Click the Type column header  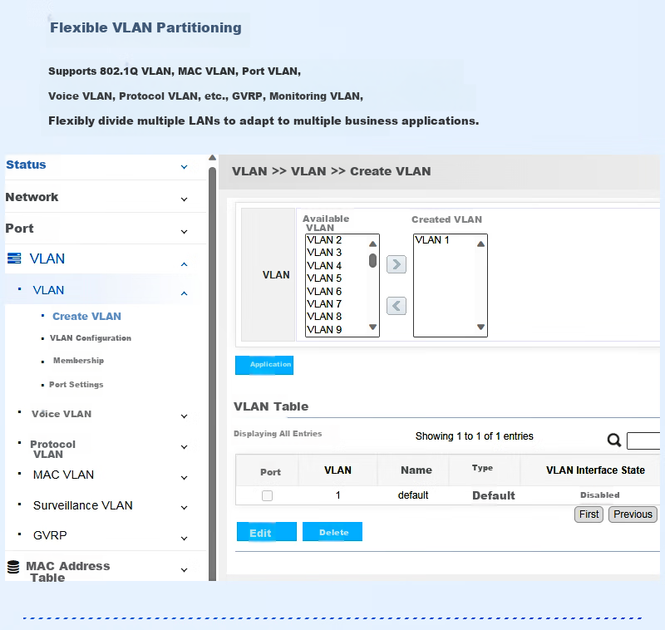point(482,468)
